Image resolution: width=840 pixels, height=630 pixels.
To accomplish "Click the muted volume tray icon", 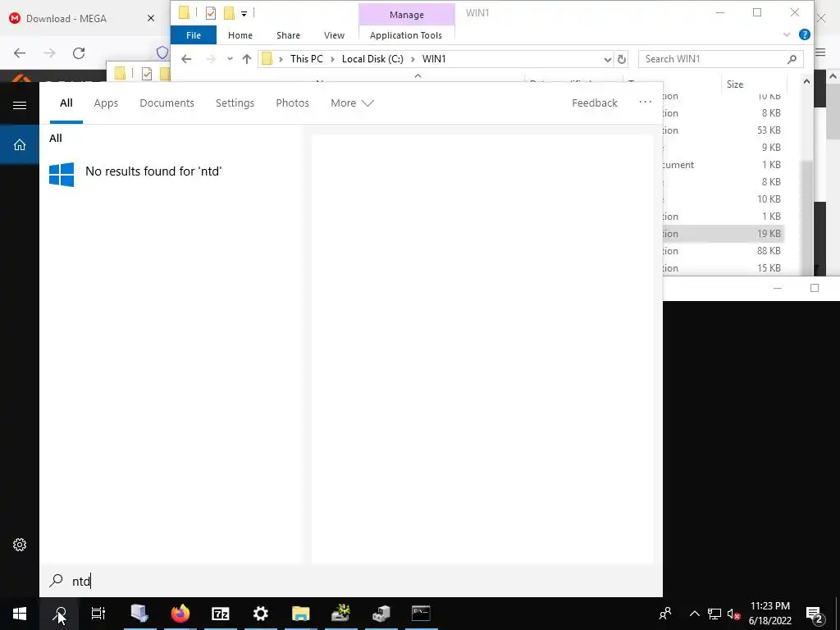I will pyautogui.click(x=733, y=614).
